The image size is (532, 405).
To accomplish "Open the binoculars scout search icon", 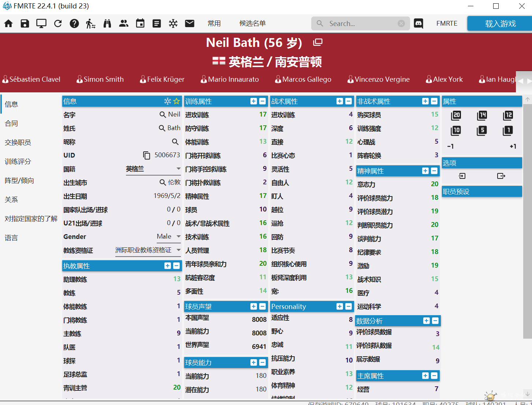I will coord(107,23).
